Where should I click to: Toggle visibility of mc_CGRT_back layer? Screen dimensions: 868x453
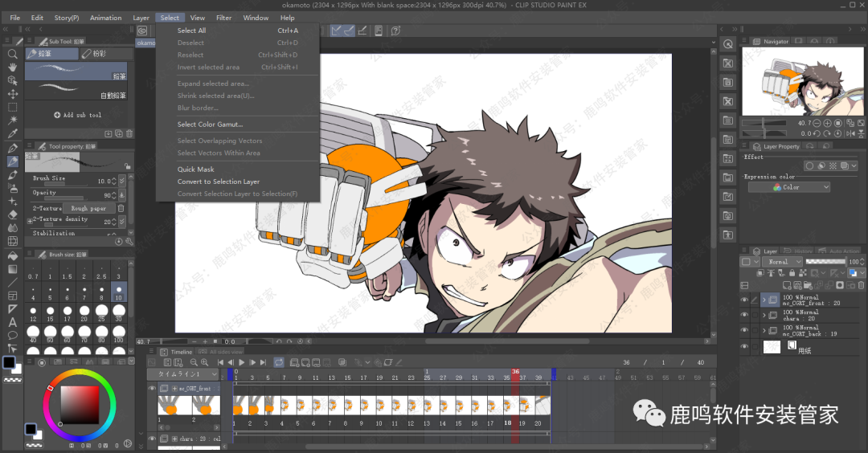point(744,330)
